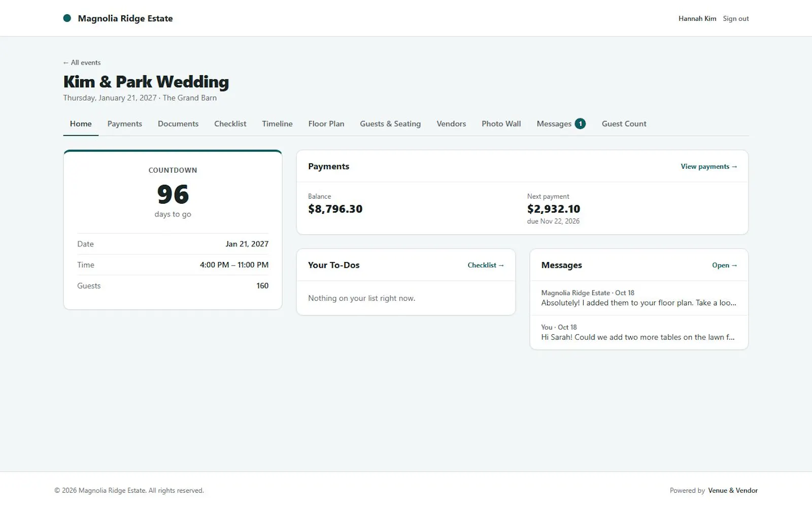Click the View payments link

click(x=709, y=166)
